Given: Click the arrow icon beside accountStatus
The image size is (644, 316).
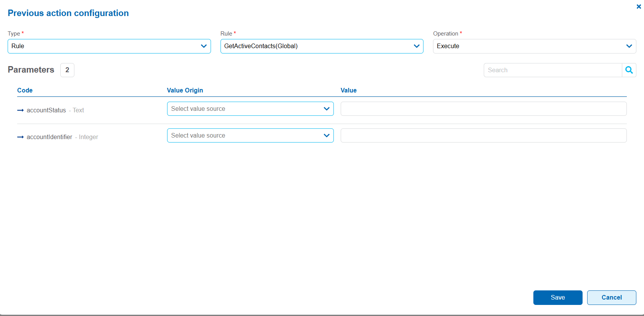Looking at the screenshot, I should click(21, 110).
